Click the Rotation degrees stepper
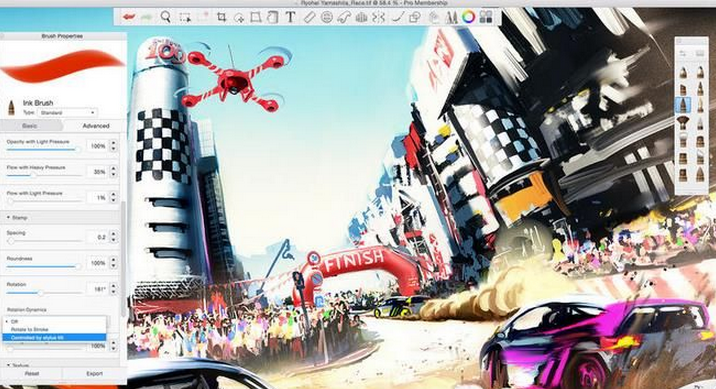This screenshot has width=716, height=389. [114, 289]
